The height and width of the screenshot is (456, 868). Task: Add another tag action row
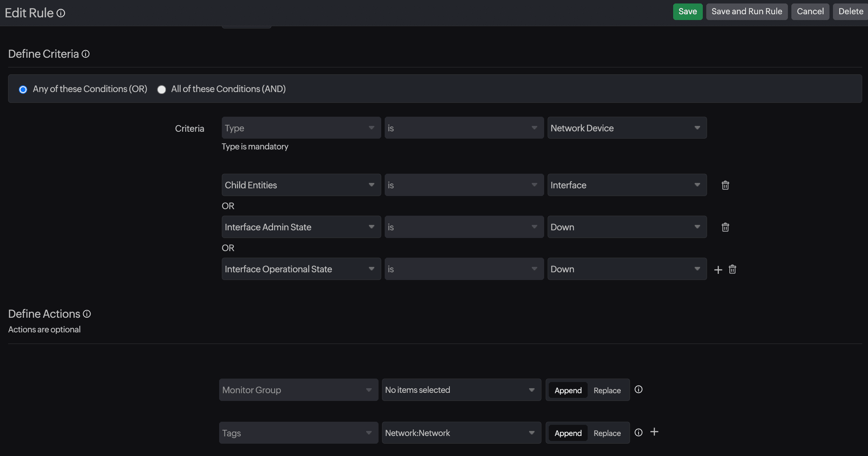tap(654, 432)
